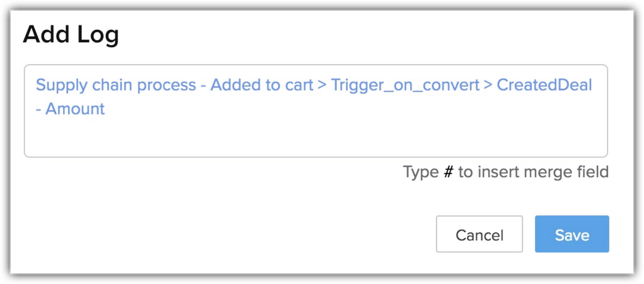Screen dimensions: 644x284
Task: Click the "Add Log" dialog title
Action: click(x=71, y=35)
